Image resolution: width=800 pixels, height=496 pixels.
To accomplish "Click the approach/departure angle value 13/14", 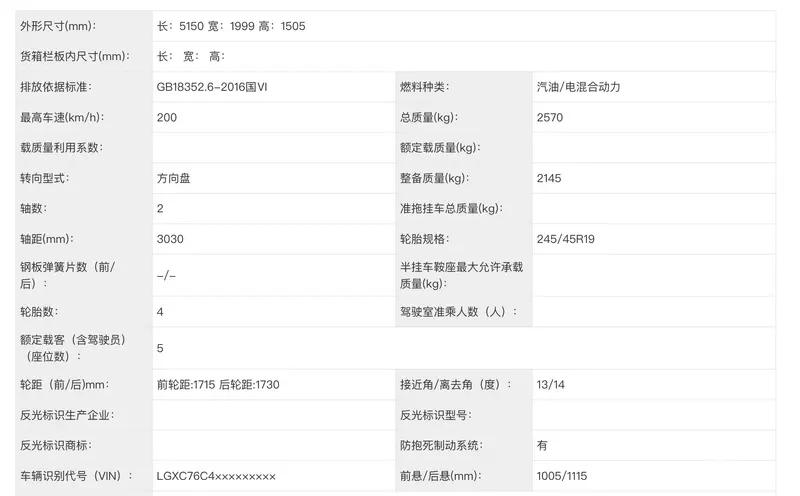I will 552,385.
